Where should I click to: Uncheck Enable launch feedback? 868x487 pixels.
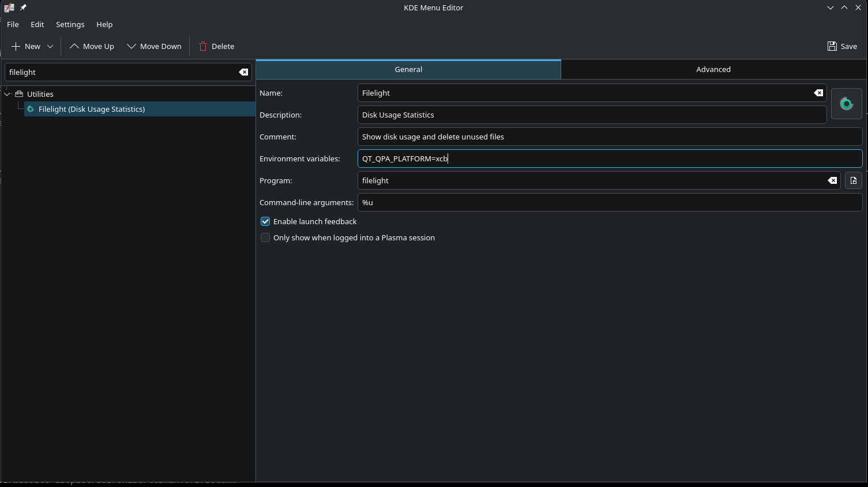[x=265, y=221]
